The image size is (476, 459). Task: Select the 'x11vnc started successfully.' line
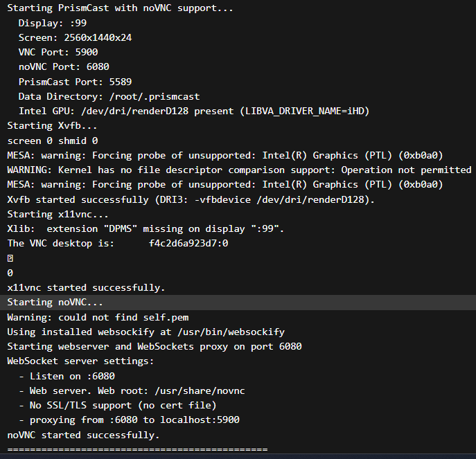(86, 287)
